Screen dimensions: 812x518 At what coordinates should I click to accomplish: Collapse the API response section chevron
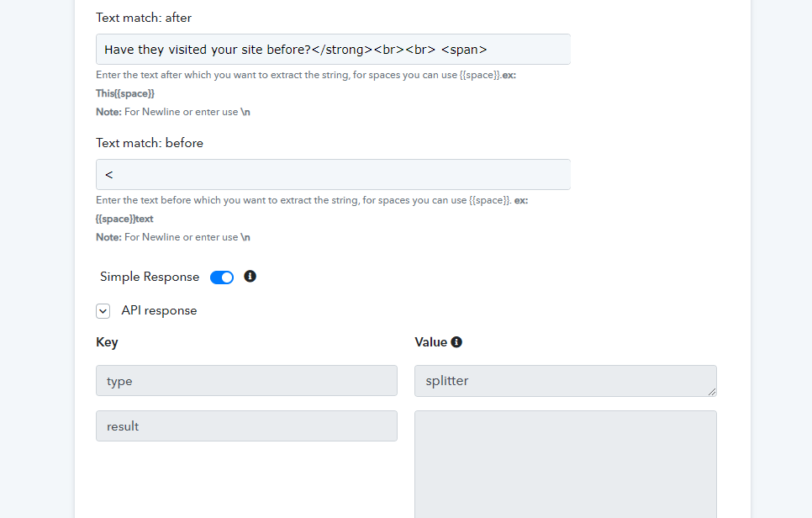click(x=103, y=311)
